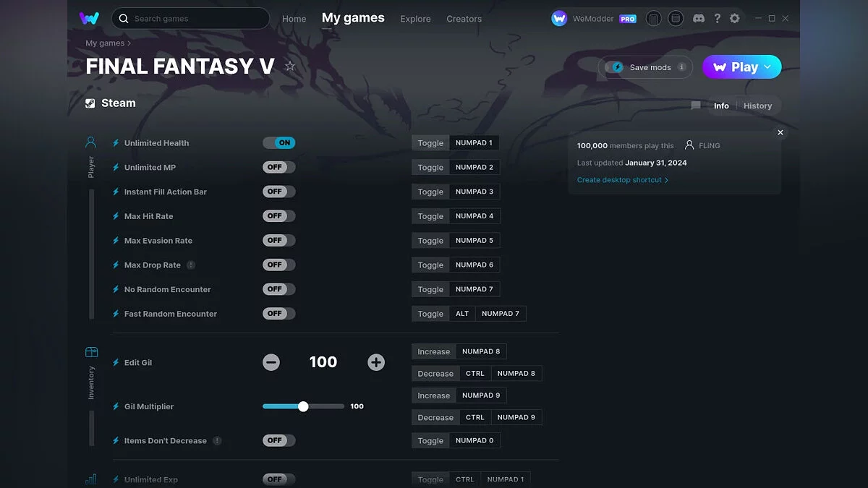The width and height of the screenshot is (868, 488).
Task: Click the "Last updated January 31, 2024" text
Action: [x=632, y=163]
